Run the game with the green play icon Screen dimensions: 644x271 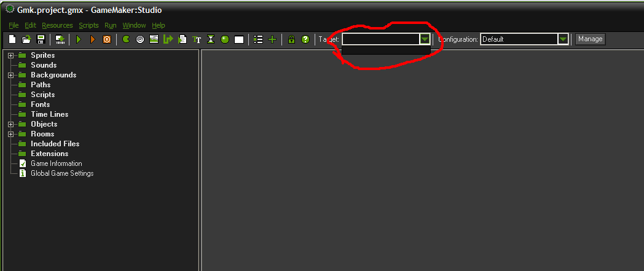[79, 39]
